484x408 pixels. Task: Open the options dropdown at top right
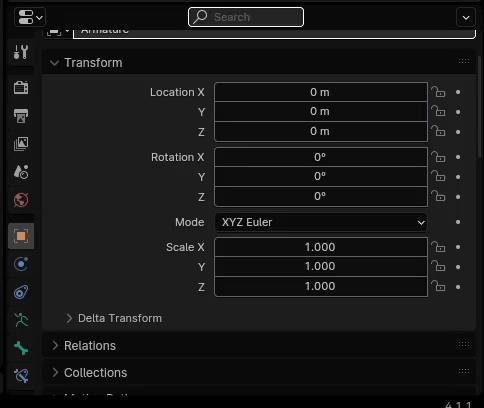click(x=466, y=17)
